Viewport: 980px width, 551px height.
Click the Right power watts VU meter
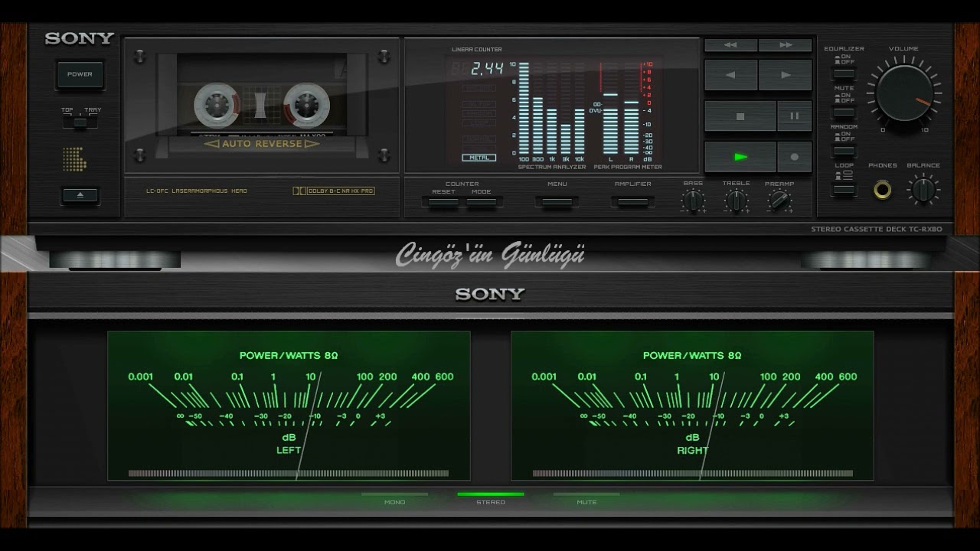point(692,406)
